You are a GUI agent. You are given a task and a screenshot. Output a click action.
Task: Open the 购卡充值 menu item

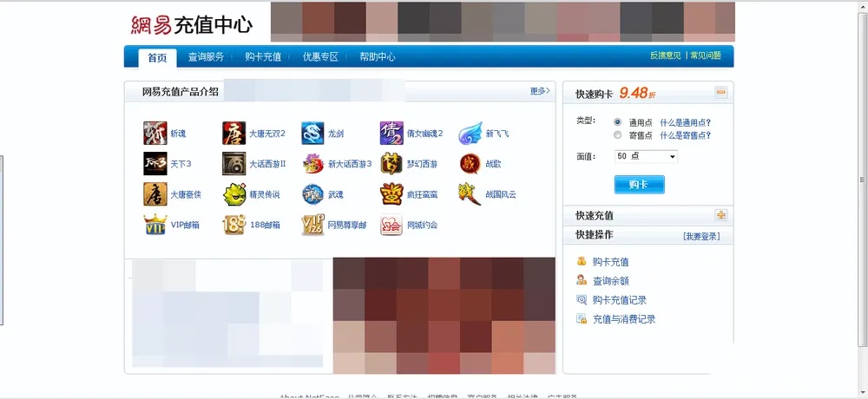tap(263, 57)
